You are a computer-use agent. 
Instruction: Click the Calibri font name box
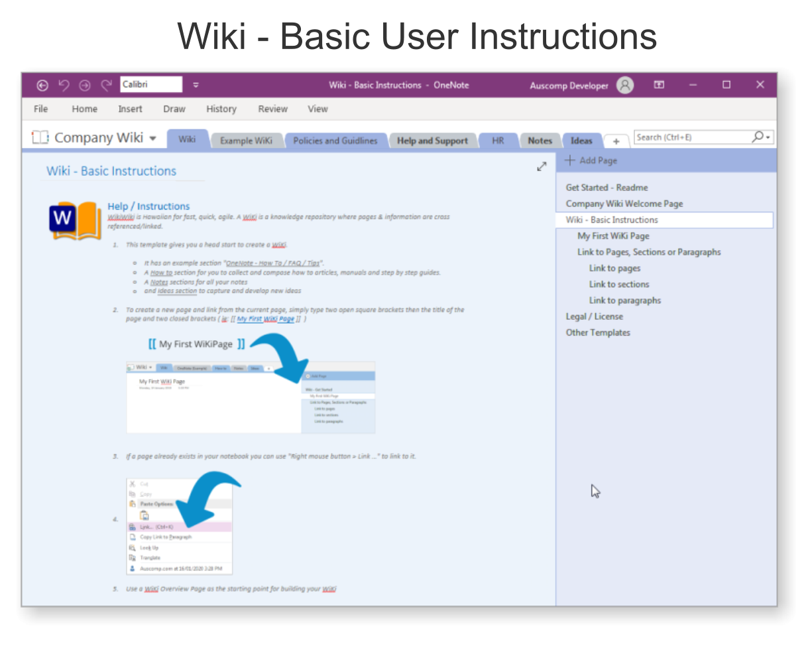click(x=151, y=84)
